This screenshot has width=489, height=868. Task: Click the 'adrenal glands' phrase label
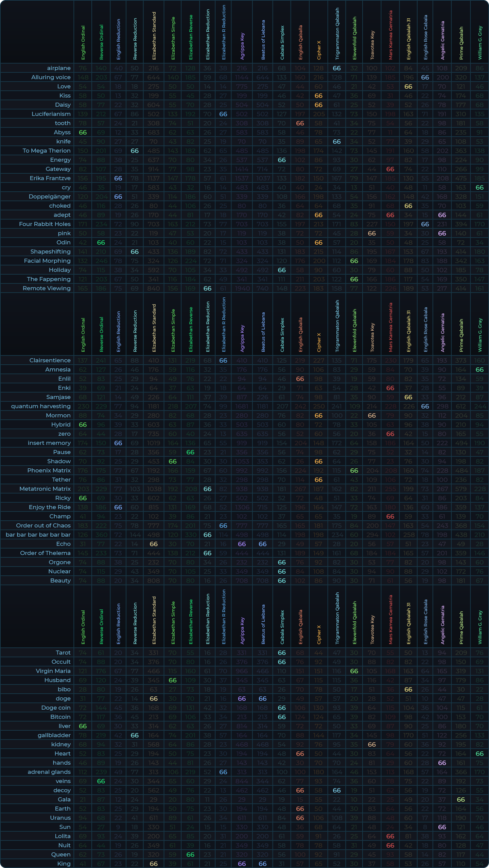click(49, 772)
